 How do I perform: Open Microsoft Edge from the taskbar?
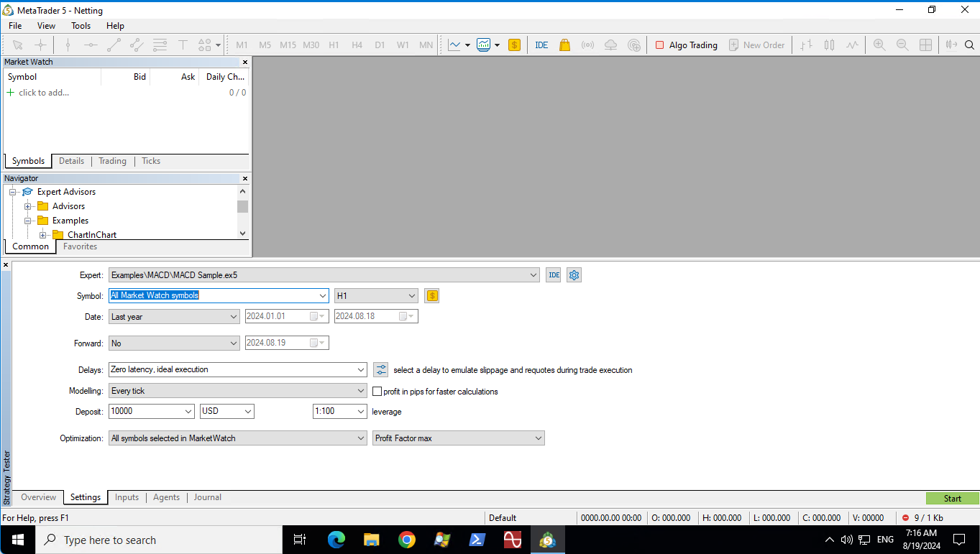pyautogui.click(x=336, y=540)
